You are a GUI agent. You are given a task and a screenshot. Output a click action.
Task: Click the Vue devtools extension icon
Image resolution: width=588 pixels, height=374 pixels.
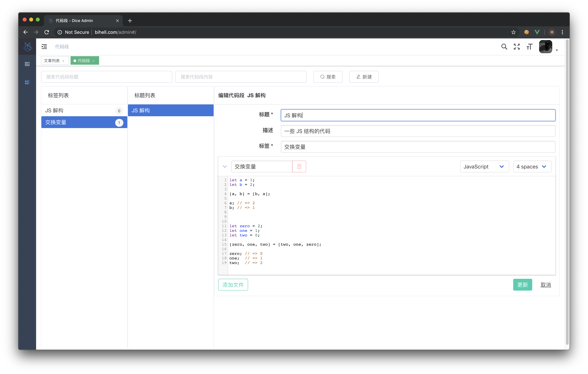(x=537, y=32)
